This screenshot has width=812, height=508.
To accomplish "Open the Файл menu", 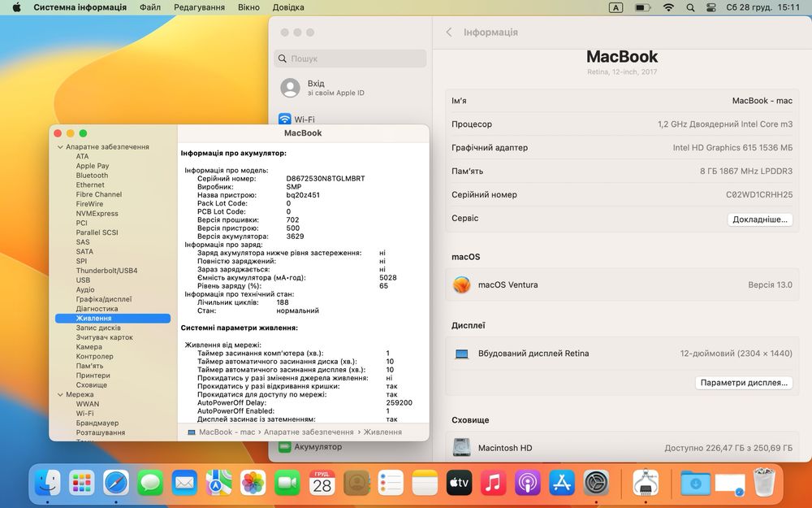I will (x=150, y=7).
